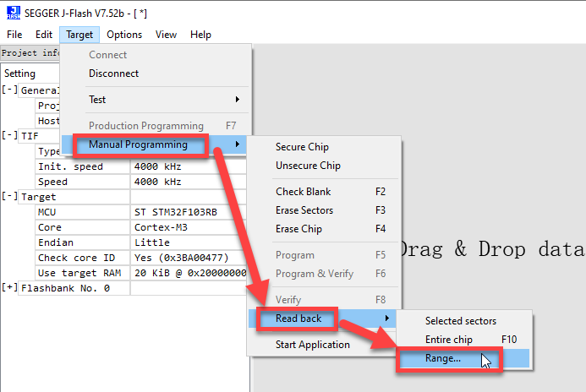Open the View menu
586x392 pixels.
[166, 35]
